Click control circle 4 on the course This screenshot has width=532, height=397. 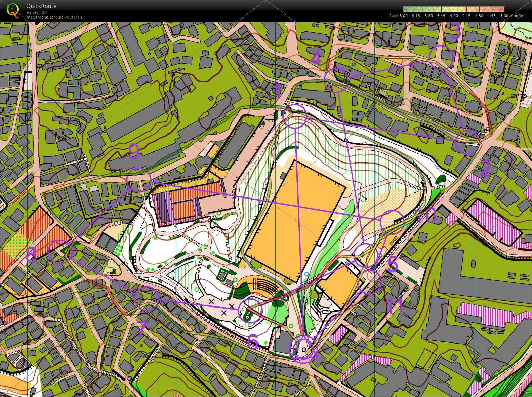point(335,80)
